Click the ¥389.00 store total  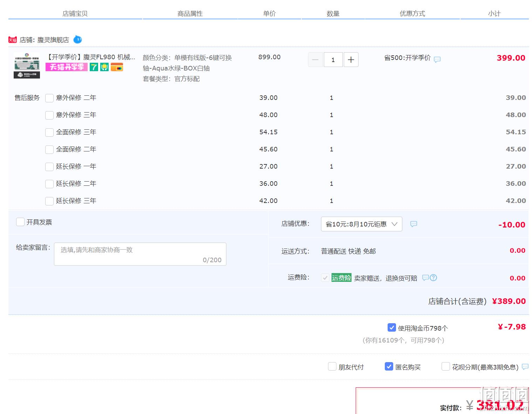(509, 301)
